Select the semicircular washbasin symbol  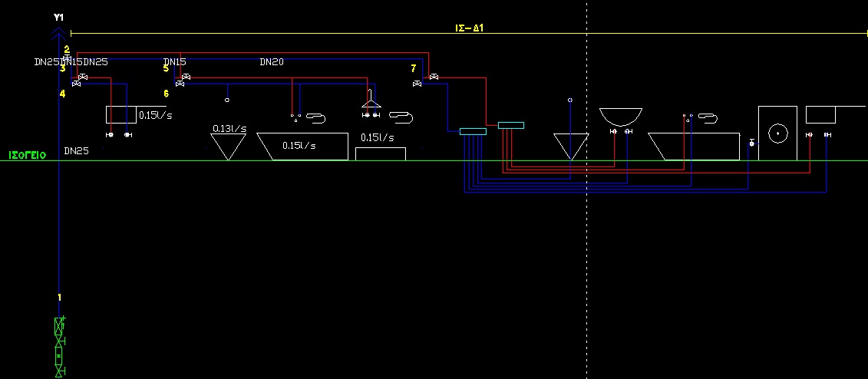pyautogui.click(x=620, y=117)
